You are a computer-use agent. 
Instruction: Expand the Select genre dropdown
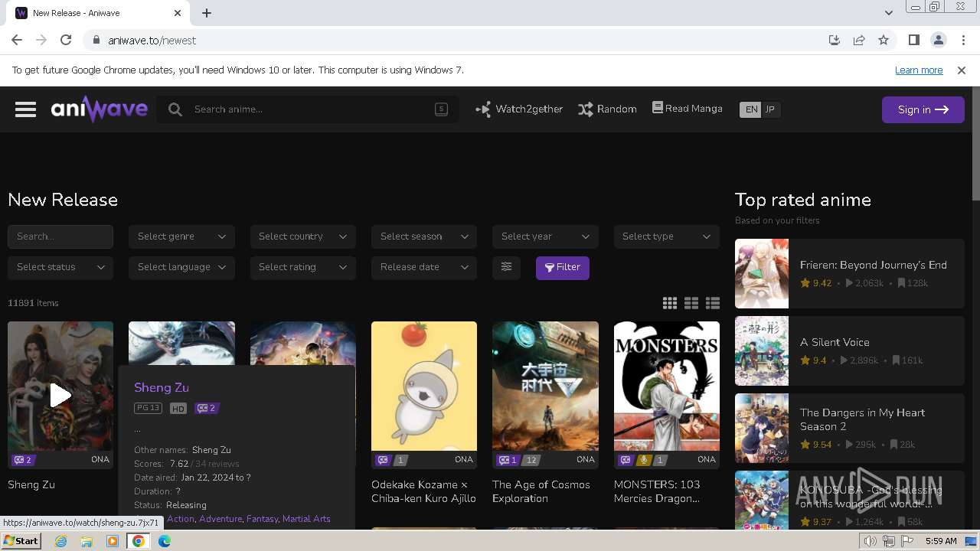pos(181,236)
